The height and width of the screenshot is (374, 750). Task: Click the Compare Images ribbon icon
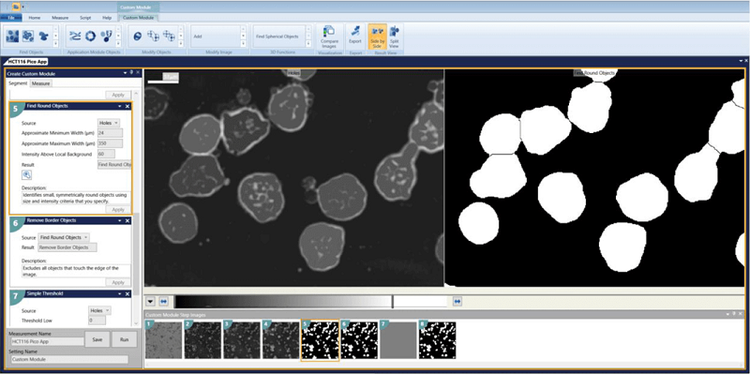[329, 36]
